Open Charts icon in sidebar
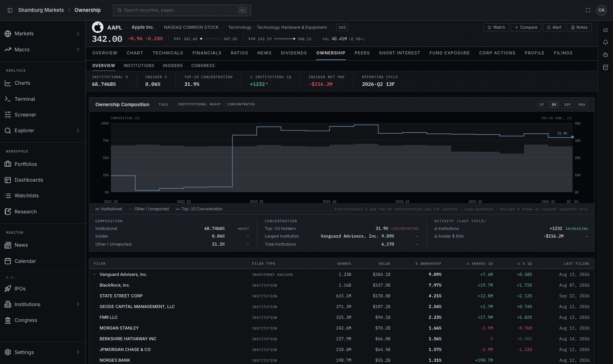Screen dimensions: 613x364 (x=8, y=83)
